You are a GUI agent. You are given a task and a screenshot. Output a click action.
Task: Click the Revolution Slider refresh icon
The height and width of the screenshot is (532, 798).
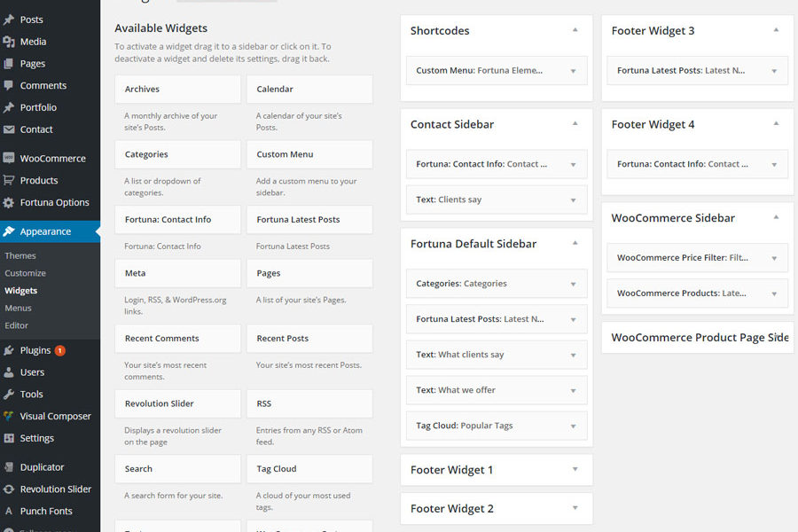pyautogui.click(x=8, y=489)
